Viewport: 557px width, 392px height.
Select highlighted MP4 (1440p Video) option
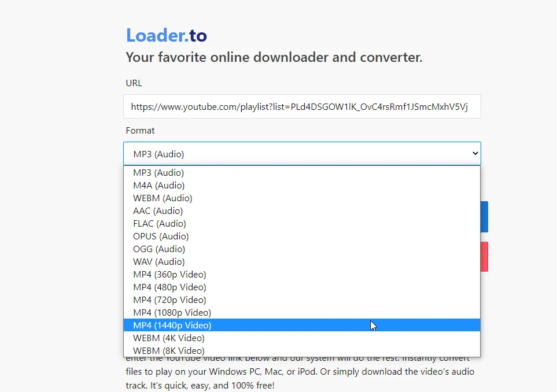pos(302,326)
